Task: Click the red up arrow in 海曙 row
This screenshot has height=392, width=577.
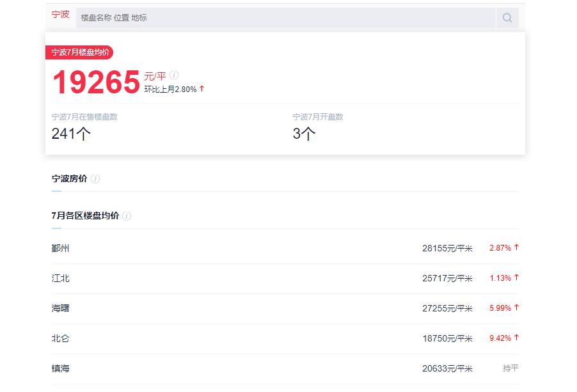Action: coord(516,308)
